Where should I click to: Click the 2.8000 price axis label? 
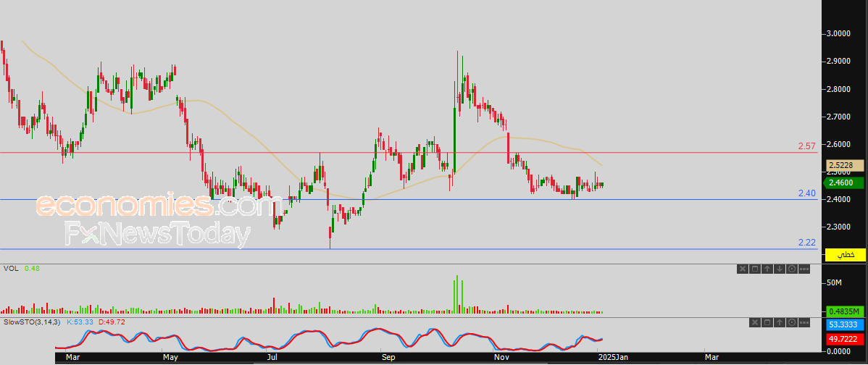840,90
